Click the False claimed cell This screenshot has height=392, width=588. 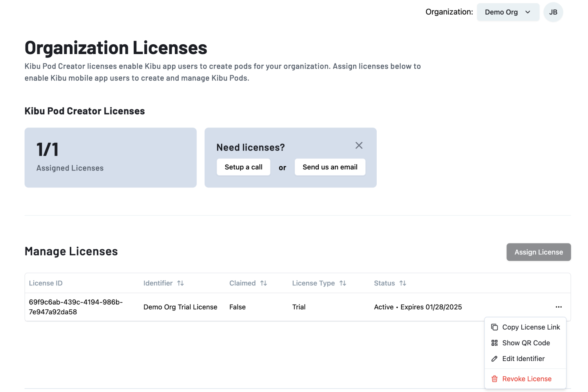point(238,307)
